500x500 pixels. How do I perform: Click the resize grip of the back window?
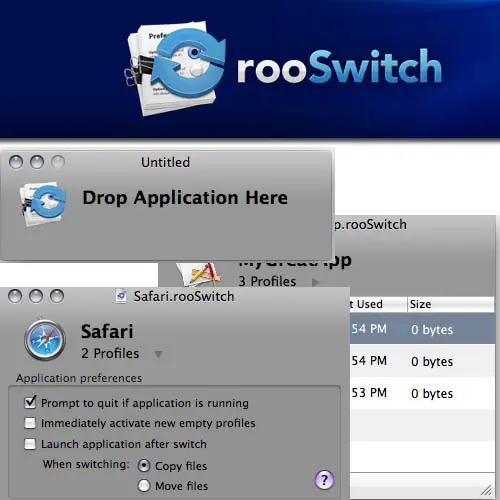[x=487, y=490]
